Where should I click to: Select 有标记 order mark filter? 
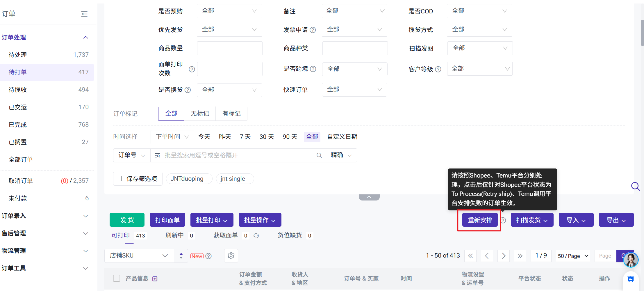[231, 113]
